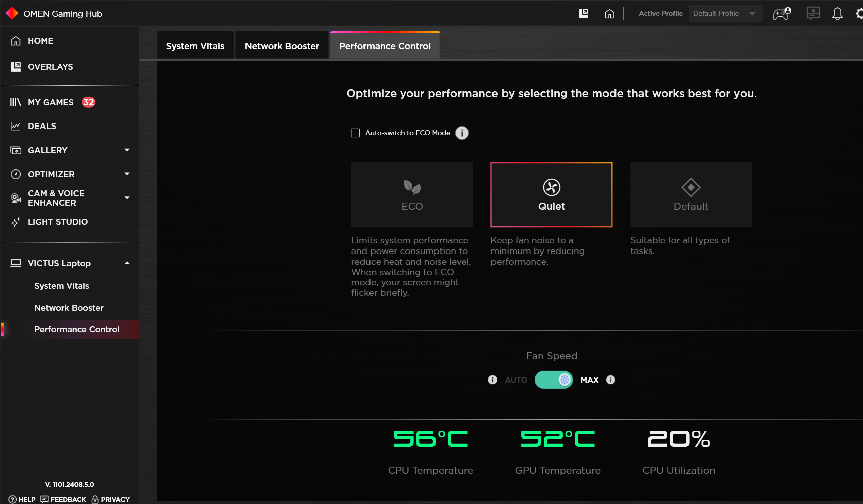Click the version number V. 1101.2408.5.0
863x504 pixels.
[x=69, y=485]
